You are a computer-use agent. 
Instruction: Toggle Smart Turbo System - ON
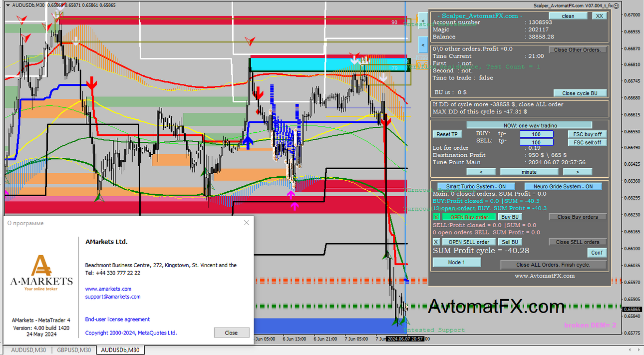(476, 186)
